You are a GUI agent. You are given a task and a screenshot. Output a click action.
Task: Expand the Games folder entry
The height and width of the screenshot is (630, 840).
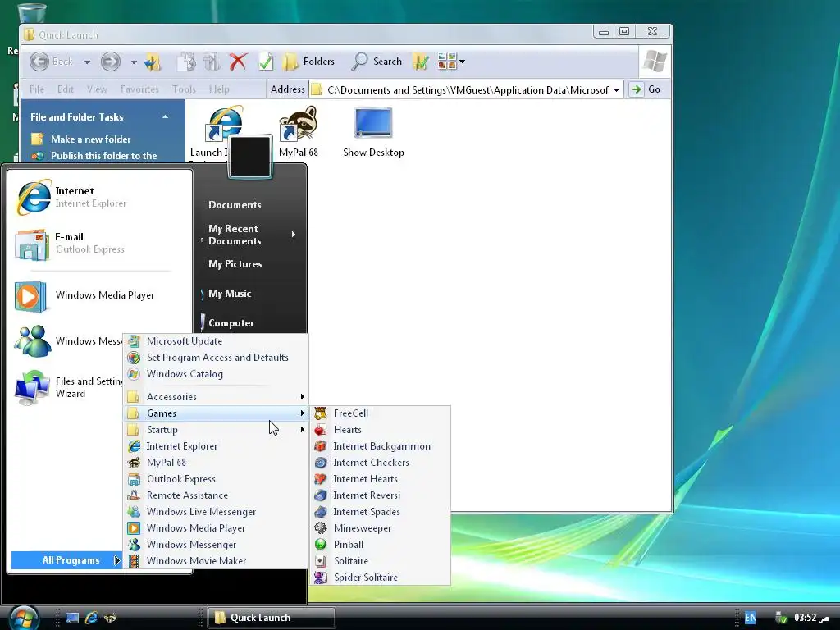coord(216,413)
